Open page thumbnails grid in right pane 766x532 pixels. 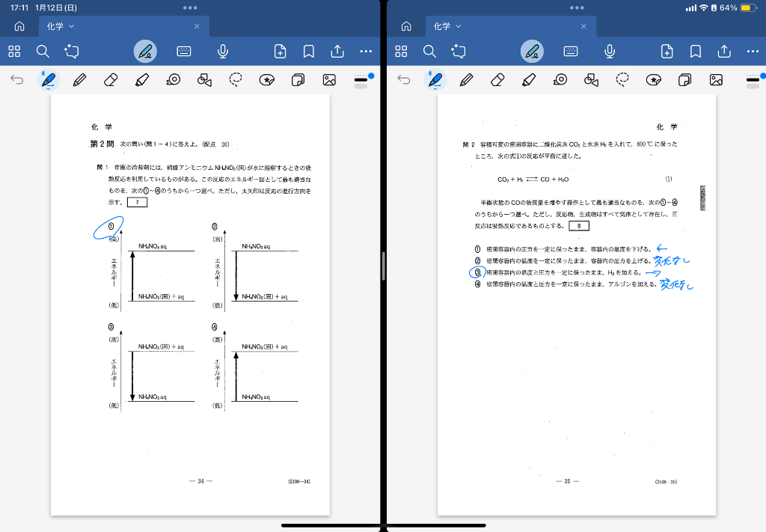tap(401, 51)
